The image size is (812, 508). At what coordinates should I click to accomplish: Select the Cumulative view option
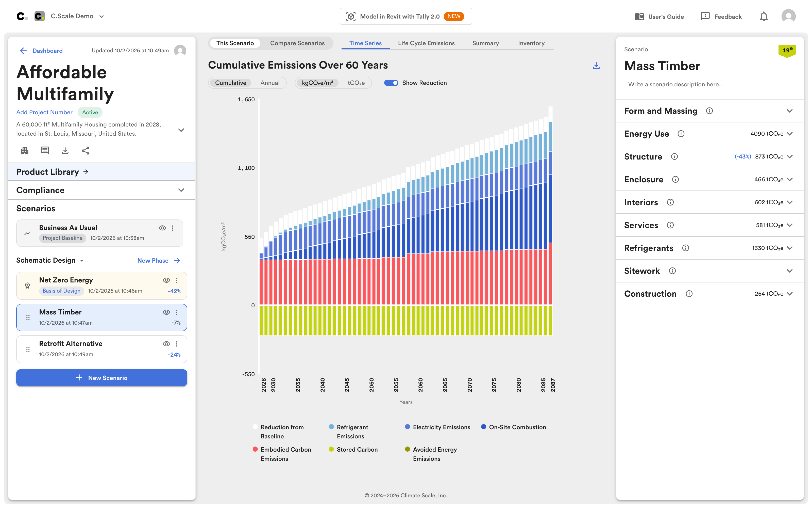[x=230, y=83]
